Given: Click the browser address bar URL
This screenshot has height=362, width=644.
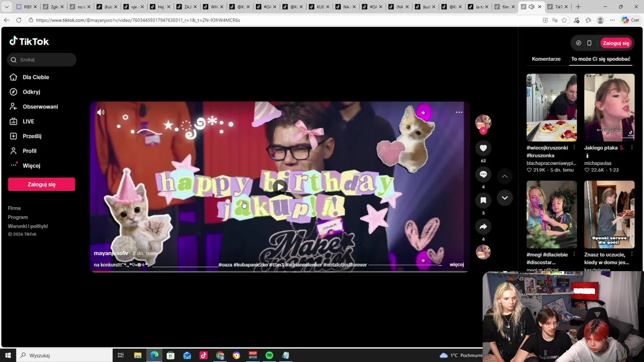Looking at the screenshot, I should click(138, 20).
